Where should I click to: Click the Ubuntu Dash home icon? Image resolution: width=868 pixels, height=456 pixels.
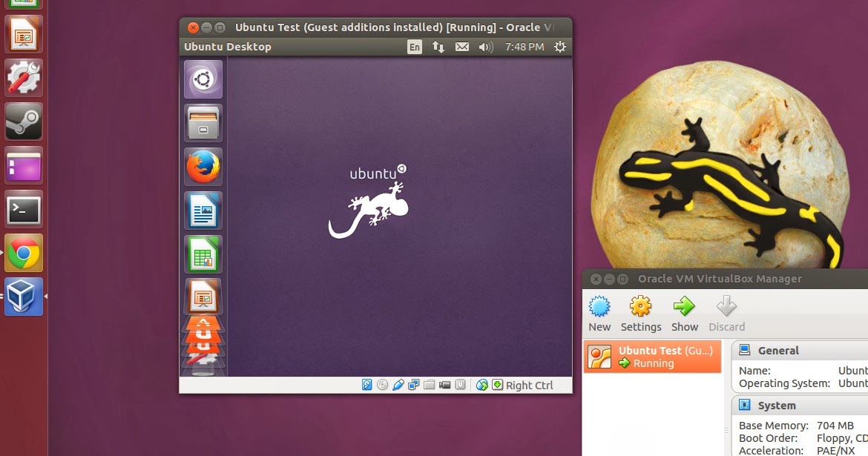click(x=203, y=79)
